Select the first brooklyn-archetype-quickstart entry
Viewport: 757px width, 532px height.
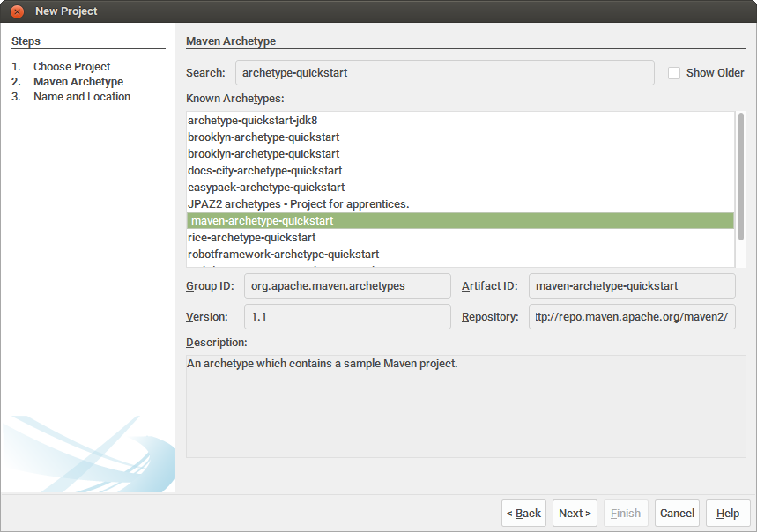262,137
